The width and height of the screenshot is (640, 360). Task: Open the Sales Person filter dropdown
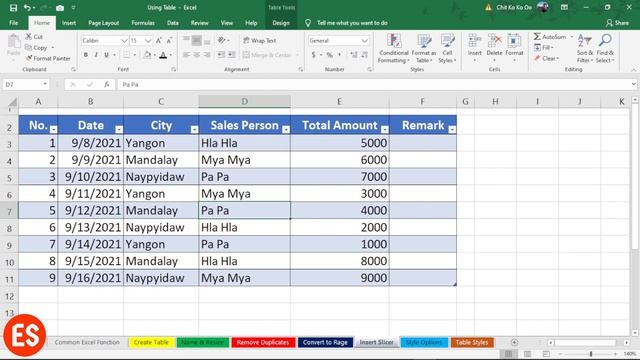coord(286,129)
